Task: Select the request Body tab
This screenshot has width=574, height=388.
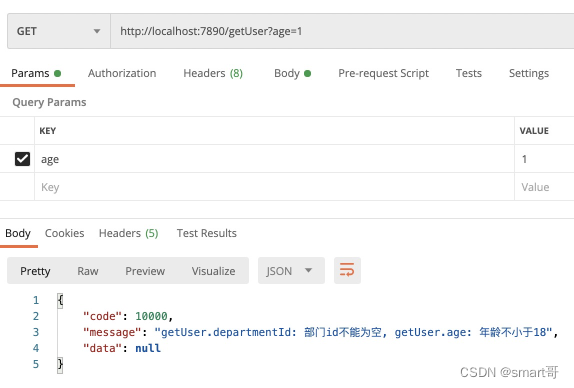Action: coord(292,73)
